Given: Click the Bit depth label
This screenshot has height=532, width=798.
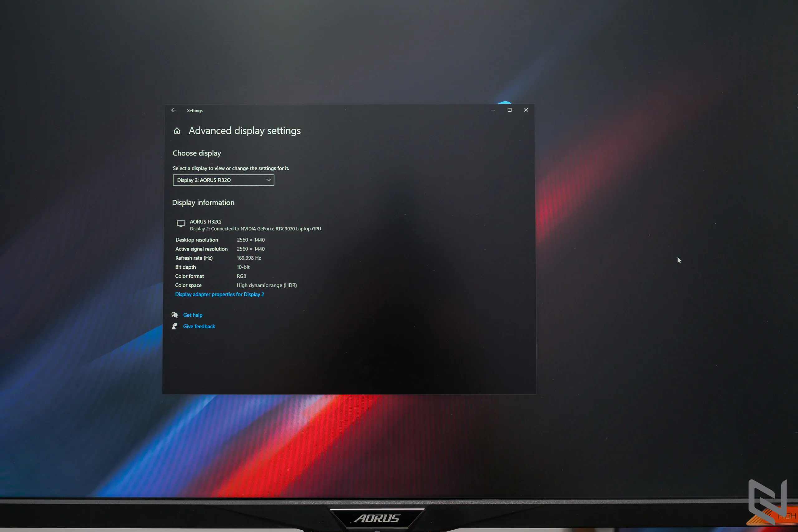Looking at the screenshot, I should [185, 267].
